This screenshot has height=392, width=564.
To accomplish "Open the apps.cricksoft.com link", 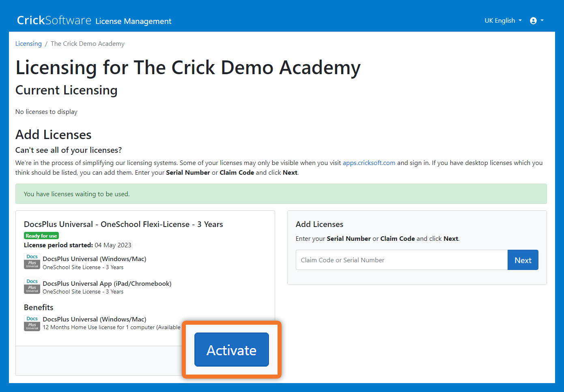I will pyautogui.click(x=369, y=163).
